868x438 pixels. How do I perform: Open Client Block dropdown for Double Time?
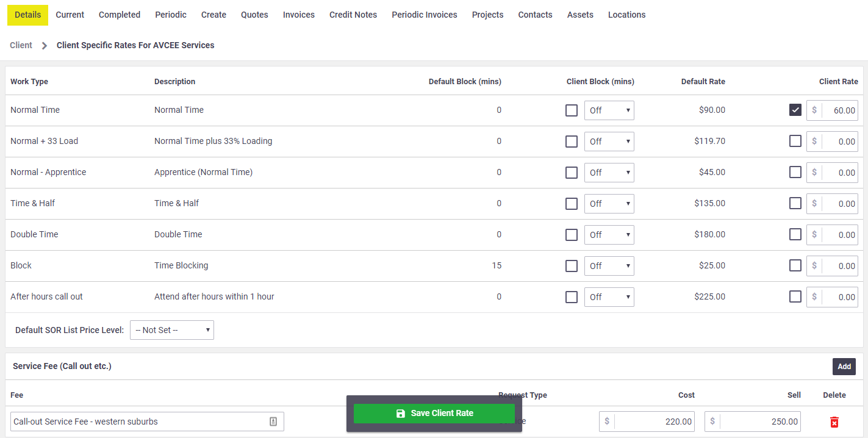[x=609, y=235]
